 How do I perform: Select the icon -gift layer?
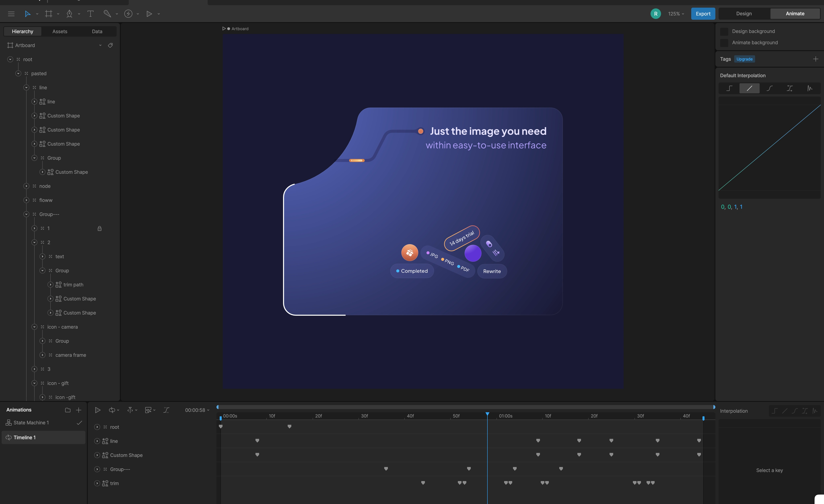65,397
